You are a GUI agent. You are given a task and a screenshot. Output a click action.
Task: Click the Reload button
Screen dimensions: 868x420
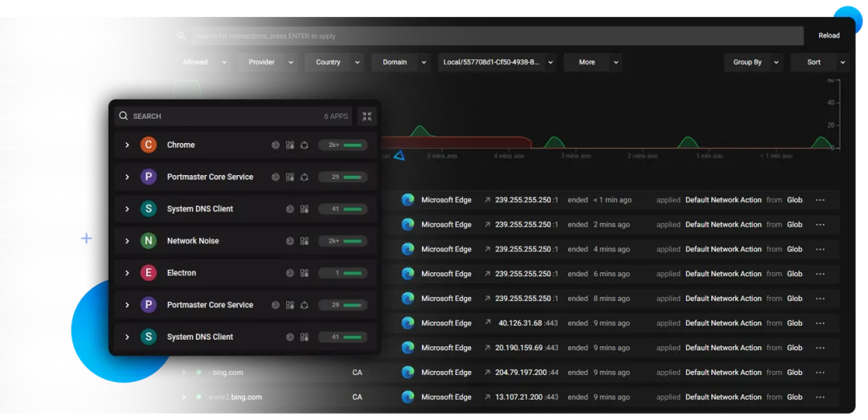829,35
